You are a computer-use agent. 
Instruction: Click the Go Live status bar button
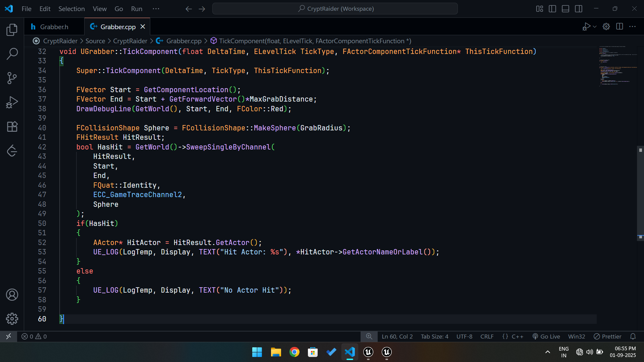coord(546,336)
